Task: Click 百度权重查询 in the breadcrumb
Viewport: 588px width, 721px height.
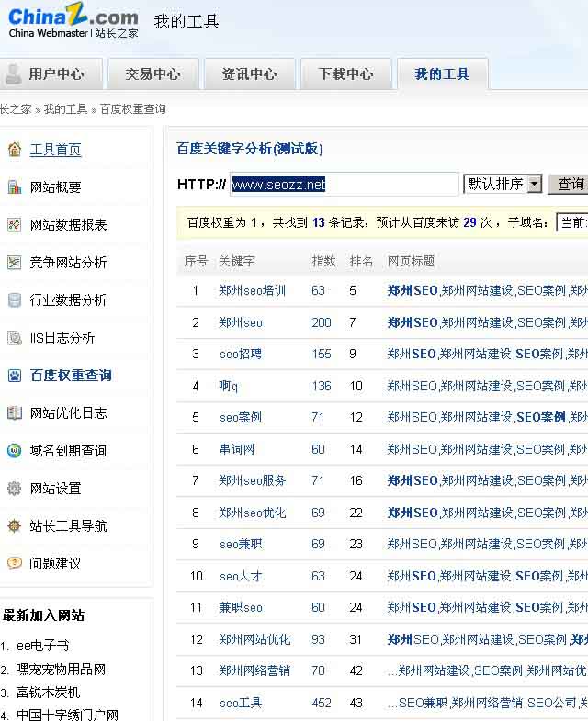Action: coord(133,109)
